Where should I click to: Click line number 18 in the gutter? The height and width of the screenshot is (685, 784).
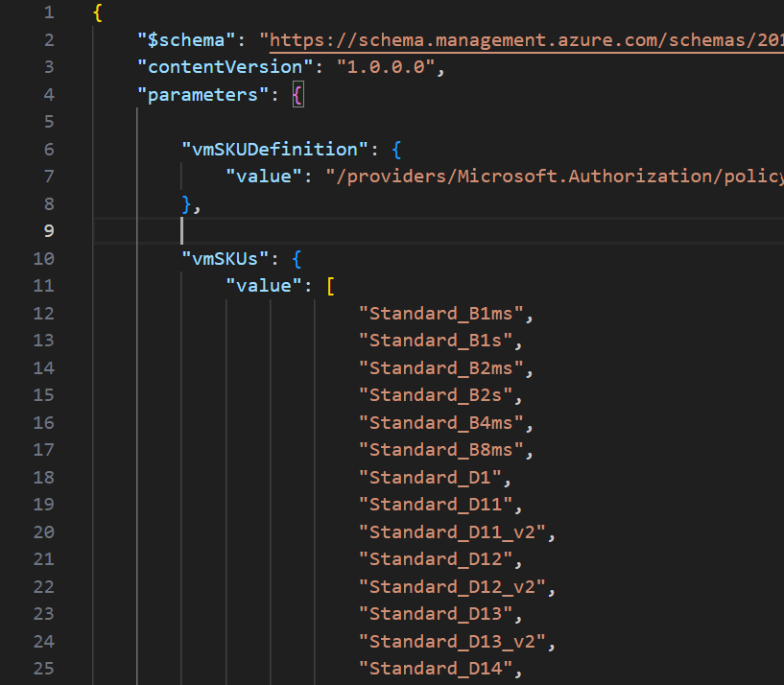coord(44,478)
